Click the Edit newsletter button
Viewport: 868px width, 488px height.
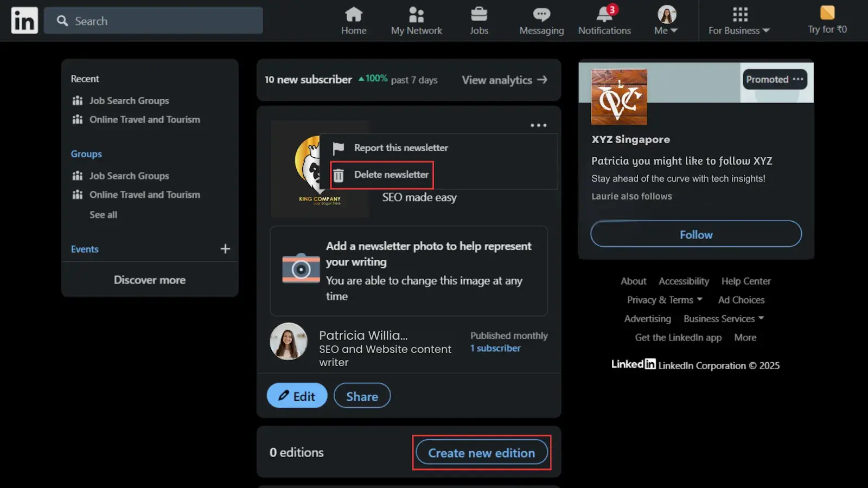tap(297, 396)
